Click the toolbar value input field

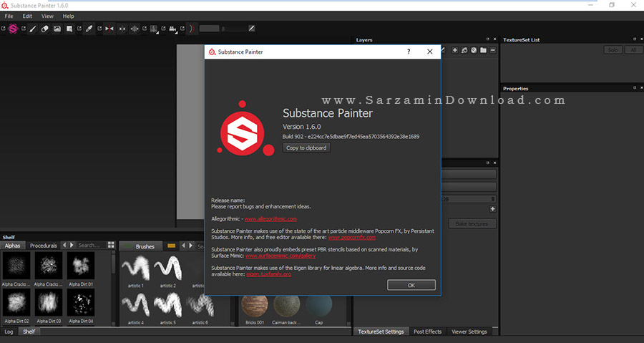(209, 29)
